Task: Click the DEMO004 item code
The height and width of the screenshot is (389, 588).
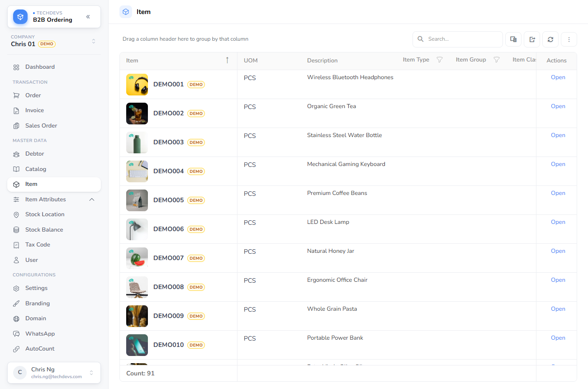Action: tap(169, 171)
